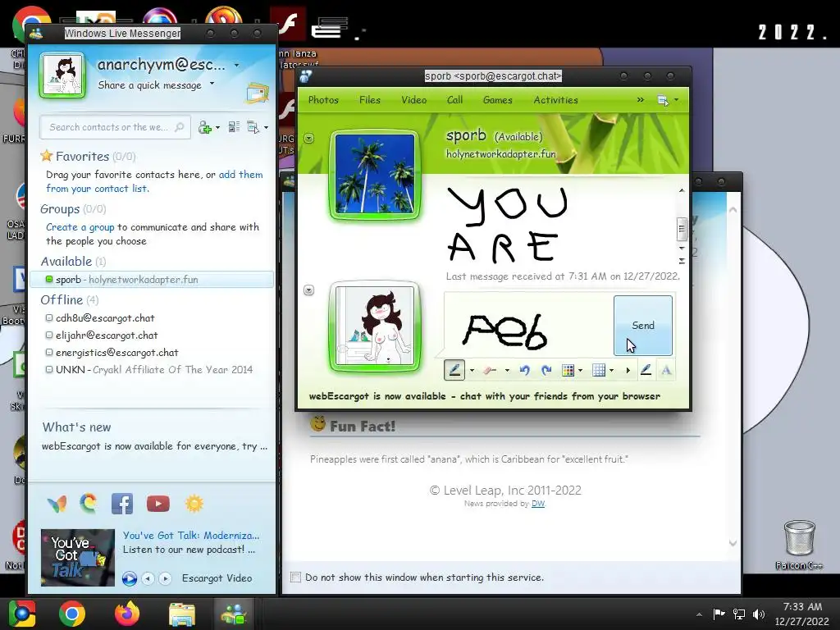Open Share a quick message dropdown

(212, 84)
